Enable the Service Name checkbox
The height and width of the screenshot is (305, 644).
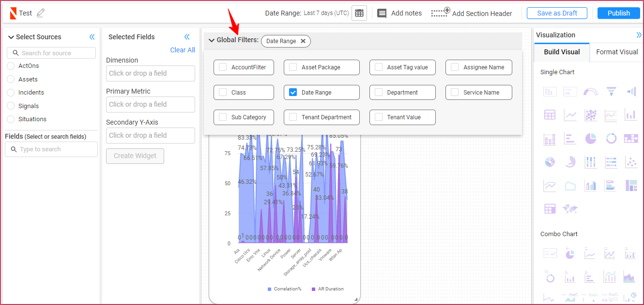[x=455, y=92]
